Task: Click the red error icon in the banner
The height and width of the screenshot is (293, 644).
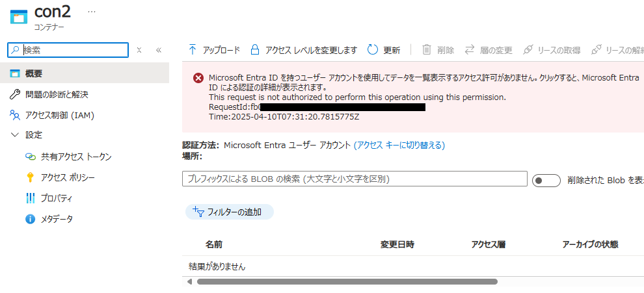Action: click(198, 78)
